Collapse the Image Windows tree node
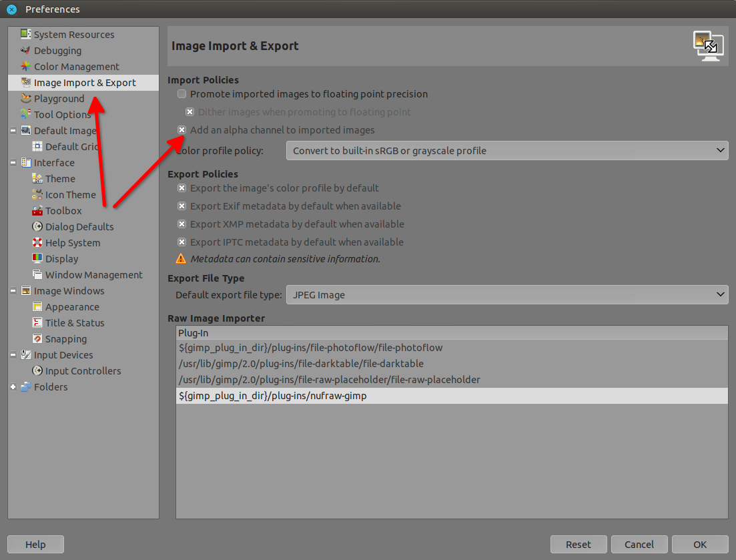Image resolution: width=736 pixels, height=560 pixels. tap(13, 290)
